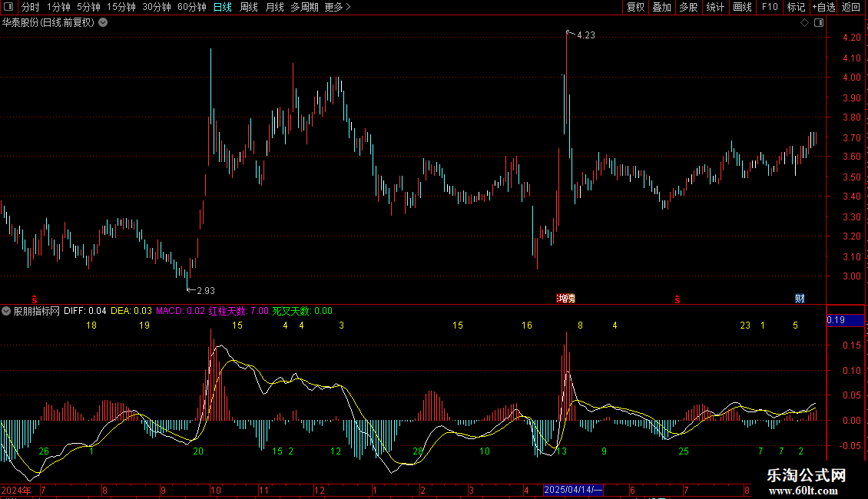Click the yellow 19 red-bar count label
The width and height of the screenshot is (868, 499).
coord(144,326)
